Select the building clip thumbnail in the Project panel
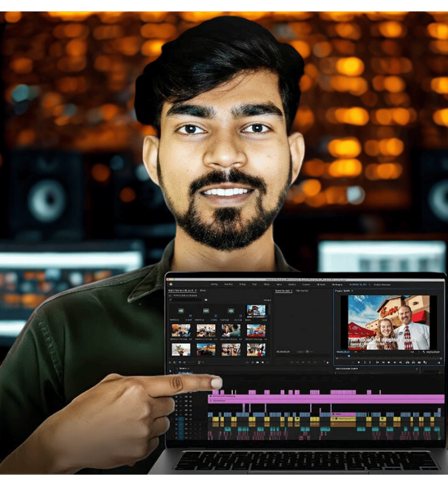 coord(256,311)
